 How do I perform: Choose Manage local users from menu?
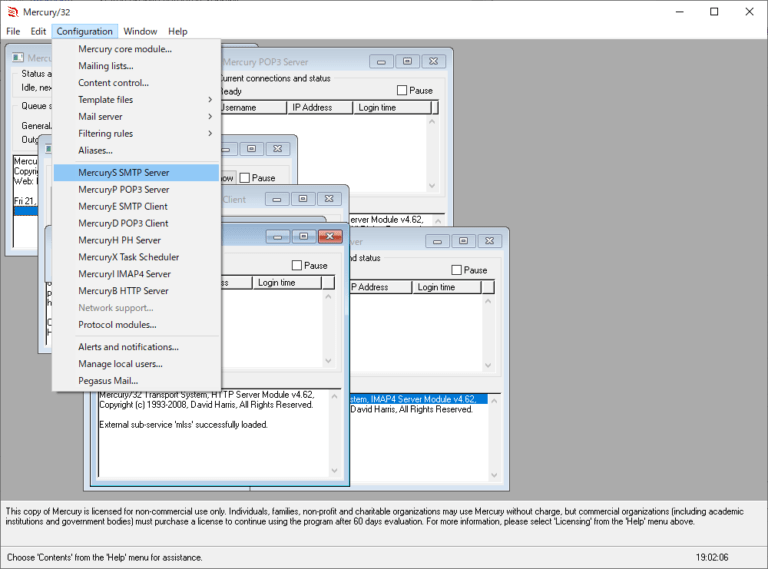[x=120, y=364]
